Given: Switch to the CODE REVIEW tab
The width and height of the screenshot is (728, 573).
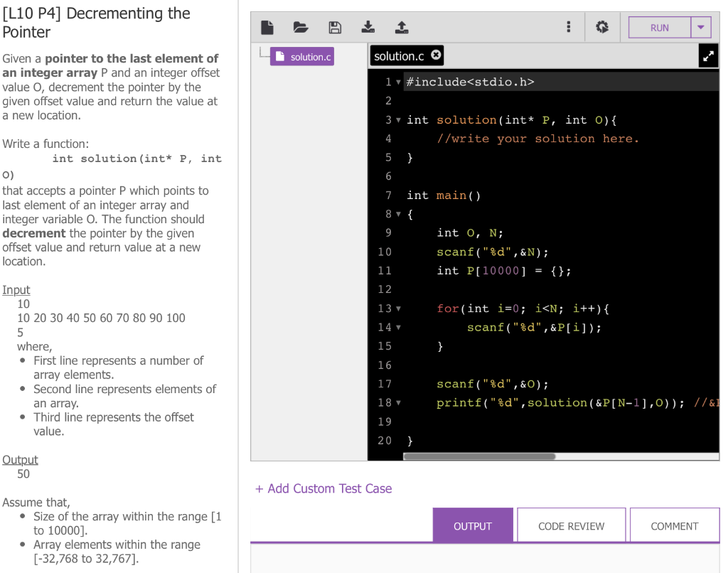Looking at the screenshot, I should point(571,525).
